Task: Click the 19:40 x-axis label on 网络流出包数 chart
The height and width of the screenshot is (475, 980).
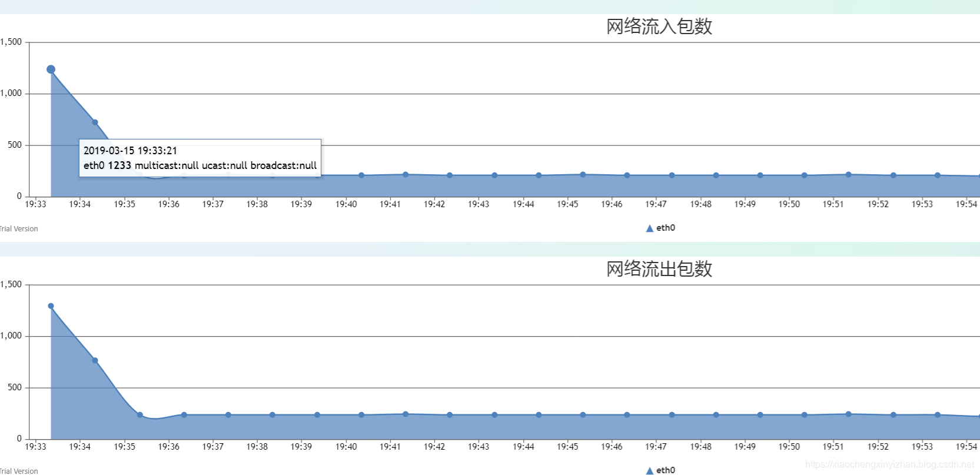Action: (x=346, y=447)
